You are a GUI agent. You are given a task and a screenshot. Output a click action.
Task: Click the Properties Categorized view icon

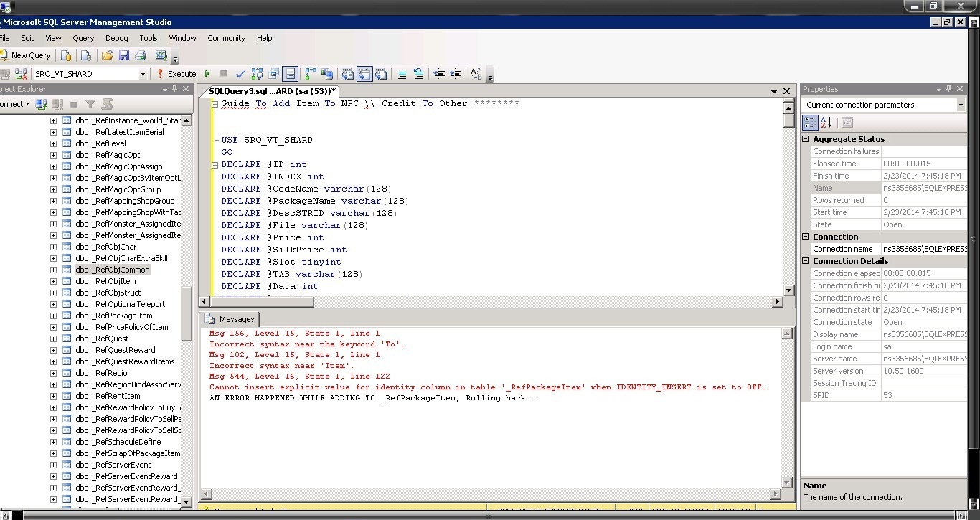[x=810, y=123]
